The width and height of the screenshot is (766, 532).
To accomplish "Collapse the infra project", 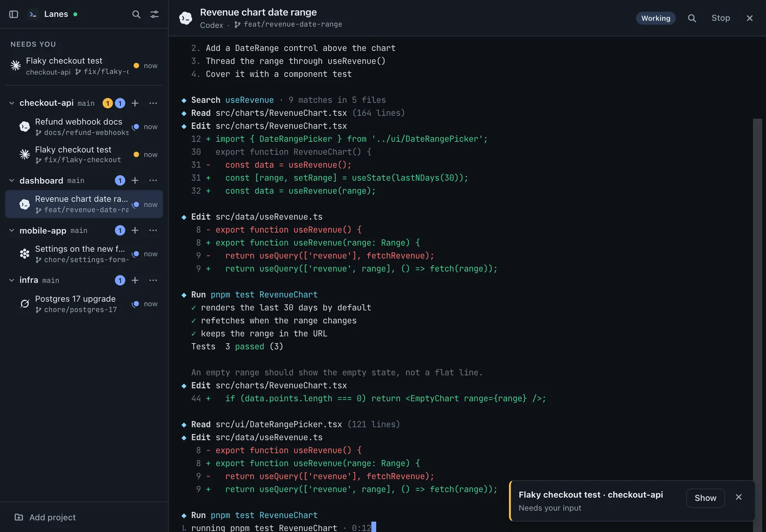I will (11, 280).
